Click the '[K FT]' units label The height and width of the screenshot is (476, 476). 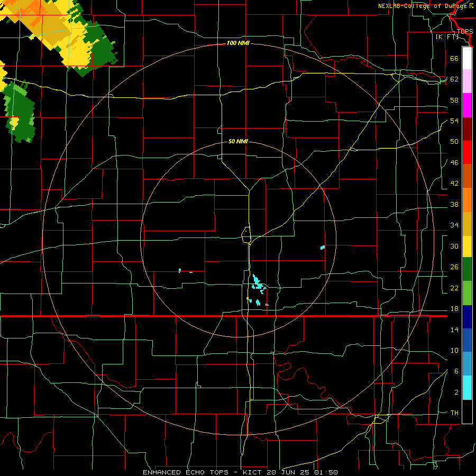tap(447, 37)
